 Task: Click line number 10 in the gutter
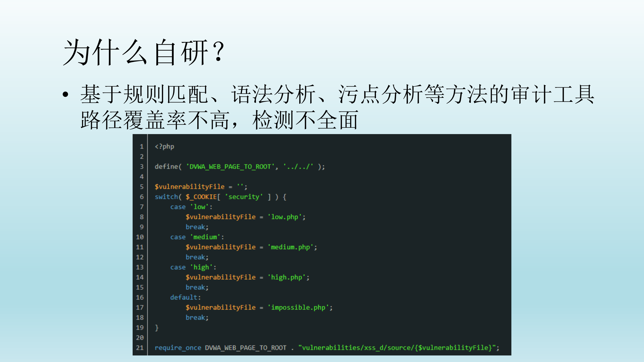point(140,237)
